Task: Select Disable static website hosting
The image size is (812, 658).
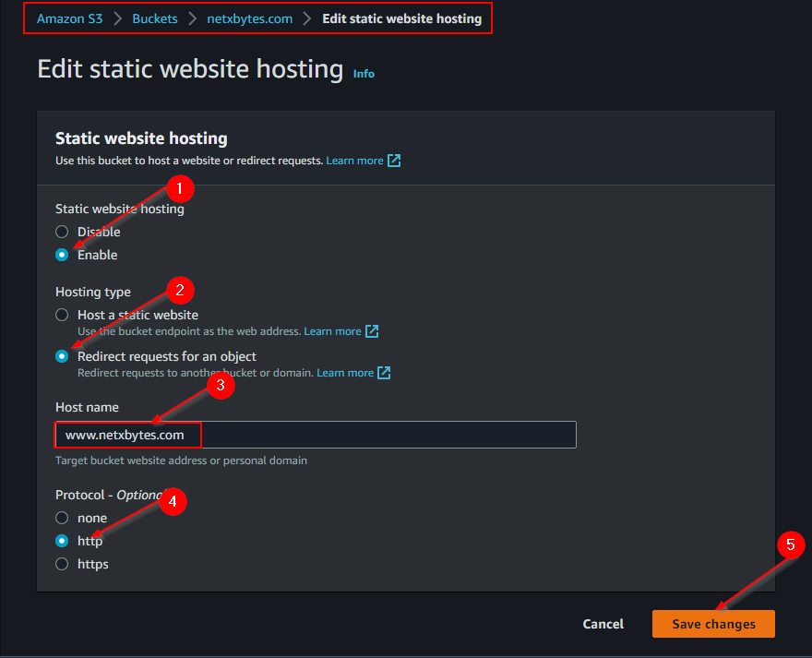Action: click(x=62, y=232)
